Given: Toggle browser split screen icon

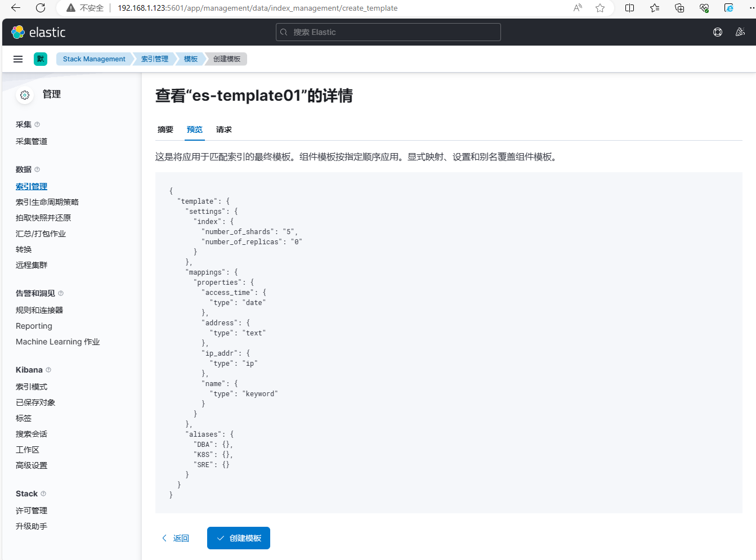Looking at the screenshot, I should [629, 8].
